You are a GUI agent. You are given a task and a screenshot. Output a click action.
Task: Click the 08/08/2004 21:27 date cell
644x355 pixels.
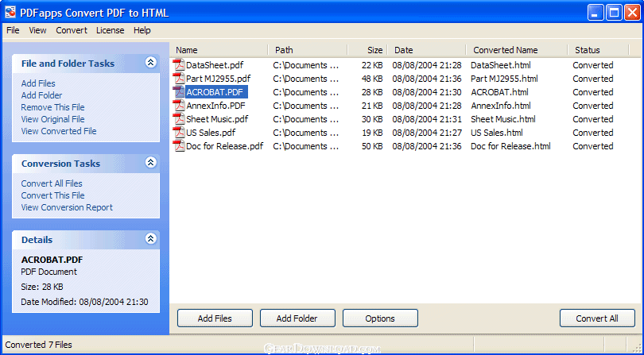click(427, 133)
